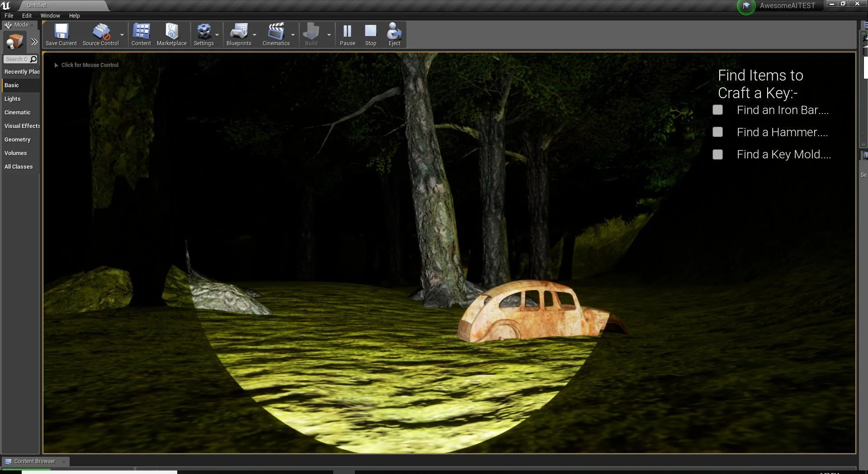Image resolution: width=868 pixels, height=474 pixels.
Task: Select the Cinematic category
Action: [x=21, y=113]
